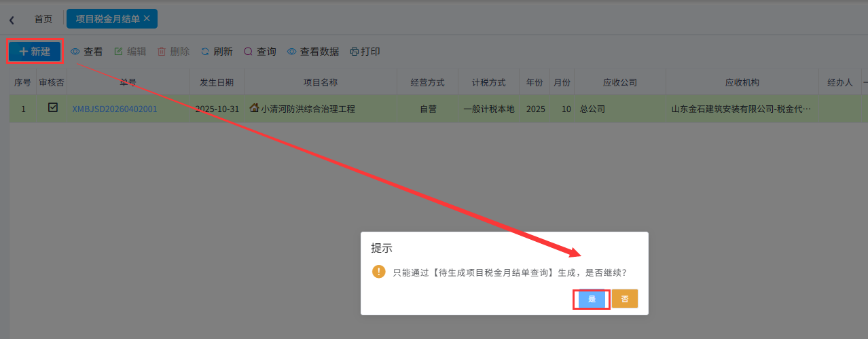Click the 发生日期 column header
Screen dimensions: 868x339
tap(217, 82)
